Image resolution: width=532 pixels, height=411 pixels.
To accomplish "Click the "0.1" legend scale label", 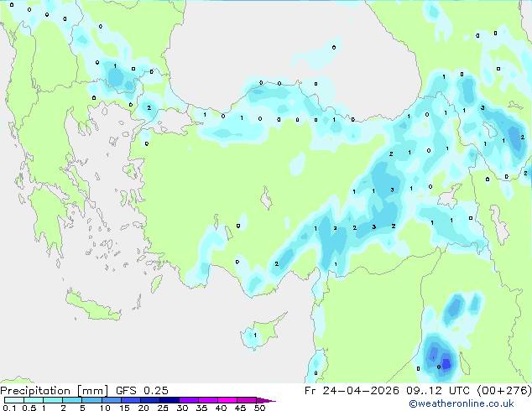I will (x=9, y=408).
